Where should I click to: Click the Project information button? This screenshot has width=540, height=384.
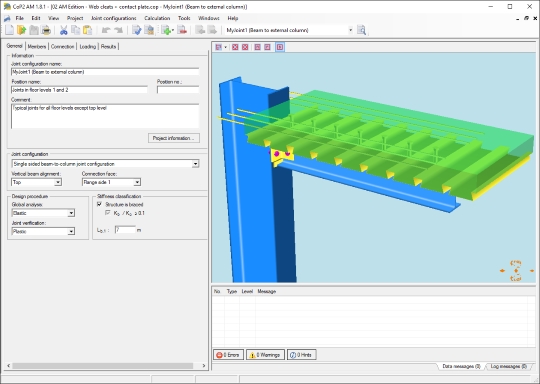coord(174,138)
